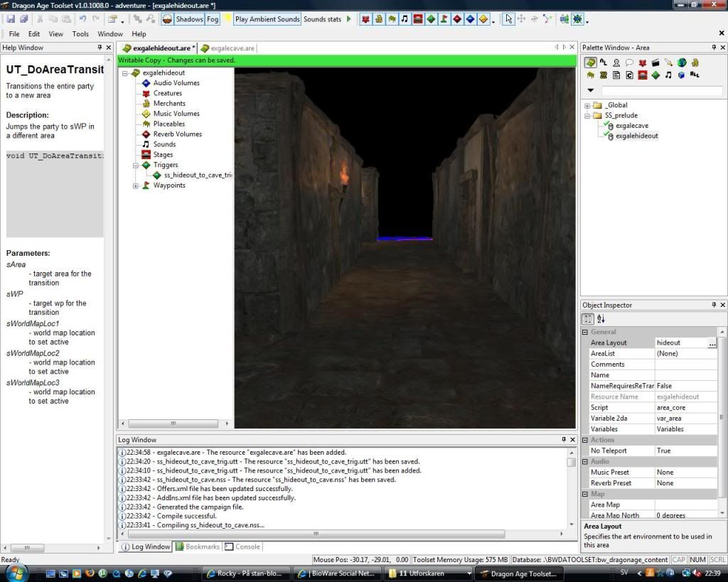Click the Undo arrow icon
728x582 pixels.
tap(82, 19)
